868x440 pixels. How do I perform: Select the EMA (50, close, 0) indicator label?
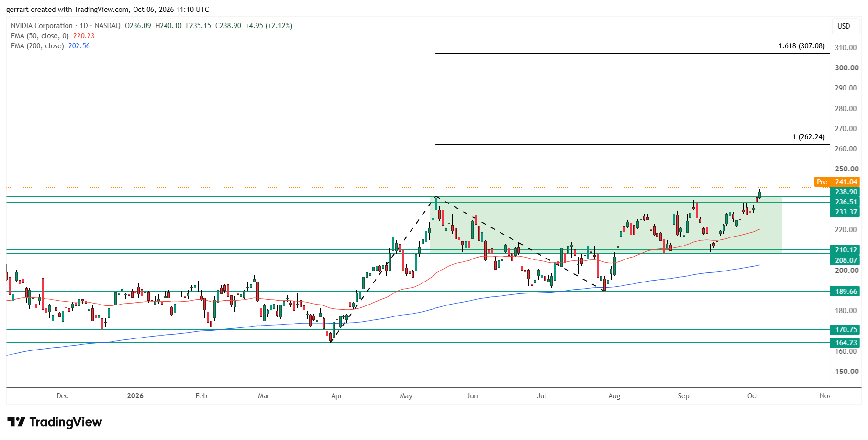40,36
